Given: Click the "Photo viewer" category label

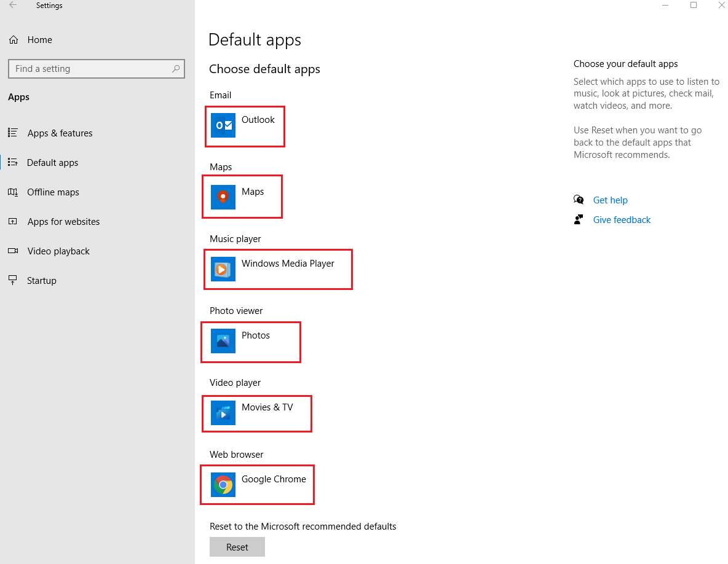Looking at the screenshot, I should click(236, 311).
